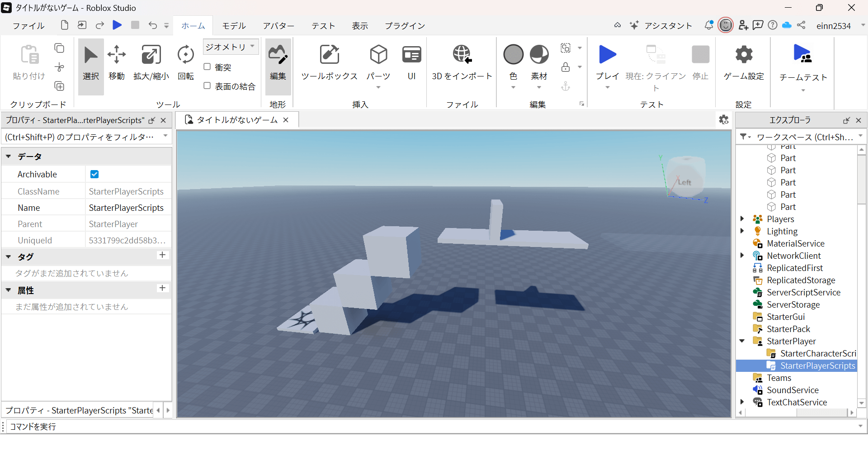Start チームテスト (Team Test)
Viewport: 868px width, 456px height.
tap(803, 63)
